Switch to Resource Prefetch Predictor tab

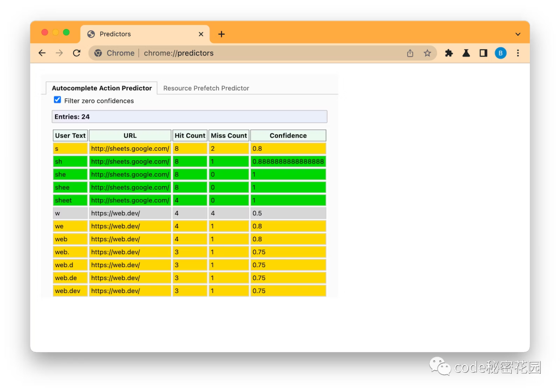[x=206, y=88]
